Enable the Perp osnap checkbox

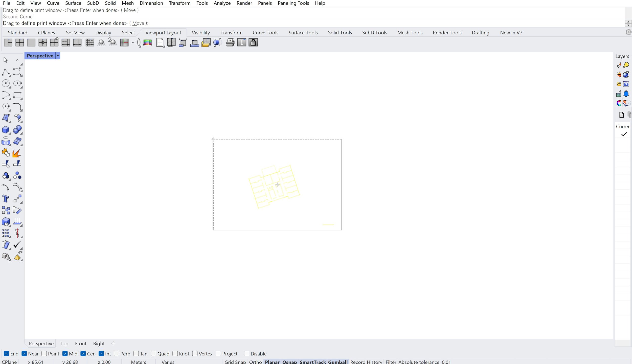pos(117,354)
